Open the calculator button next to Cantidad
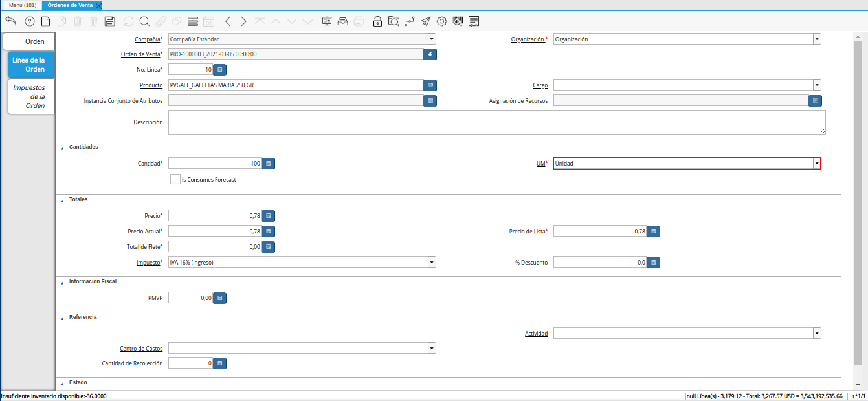 coord(269,164)
